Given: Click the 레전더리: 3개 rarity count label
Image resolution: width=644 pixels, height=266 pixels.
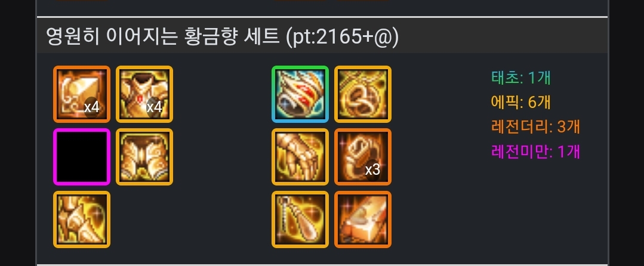Looking at the screenshot, I should [535, 127].
